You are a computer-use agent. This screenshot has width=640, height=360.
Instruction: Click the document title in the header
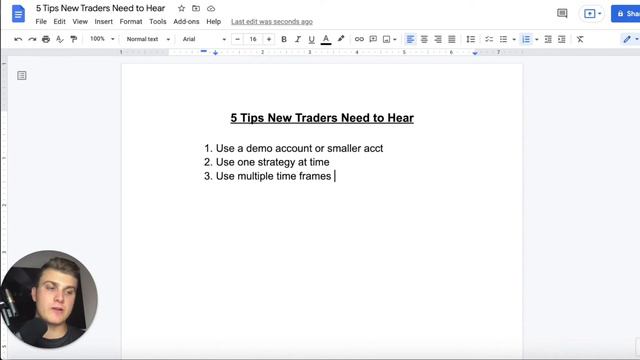pos(100,8)
